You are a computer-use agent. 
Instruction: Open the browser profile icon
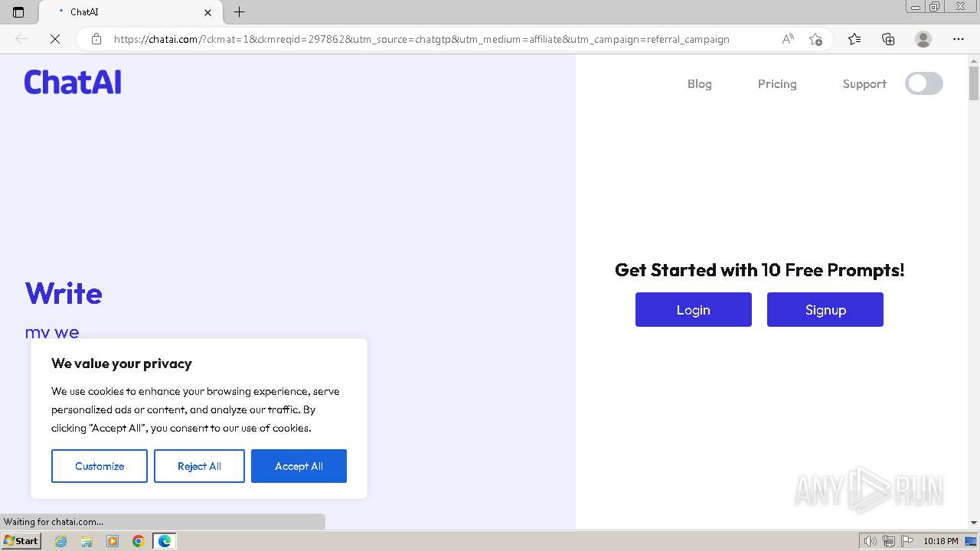923,39
